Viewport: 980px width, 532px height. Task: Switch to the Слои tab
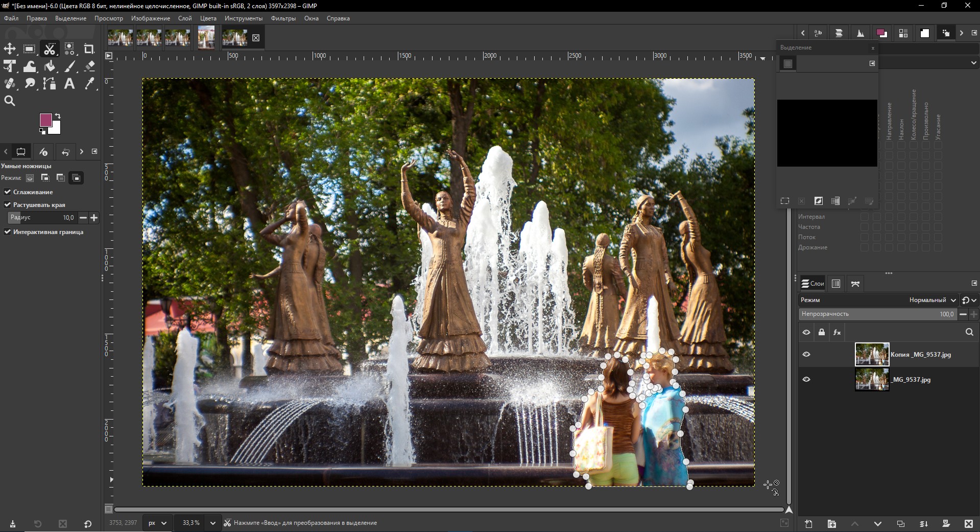[812, 284]
